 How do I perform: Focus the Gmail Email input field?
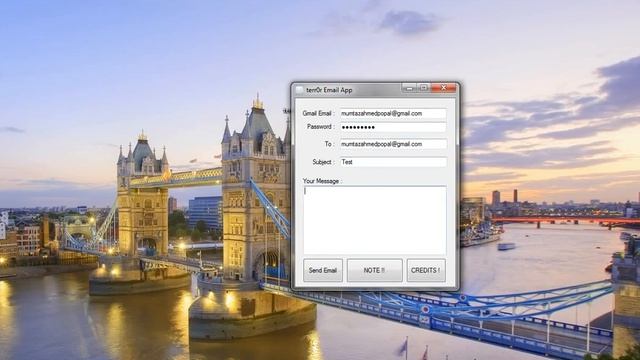[393, 113]
